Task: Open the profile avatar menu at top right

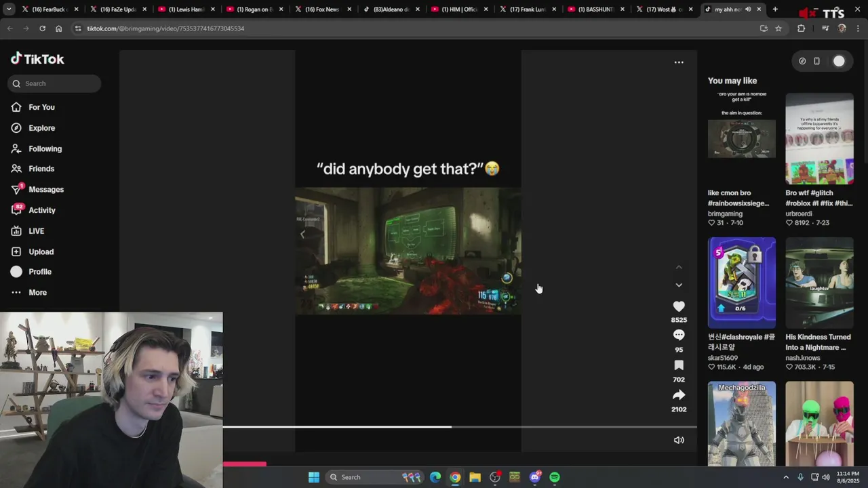Action: click(x=839, y=61)
